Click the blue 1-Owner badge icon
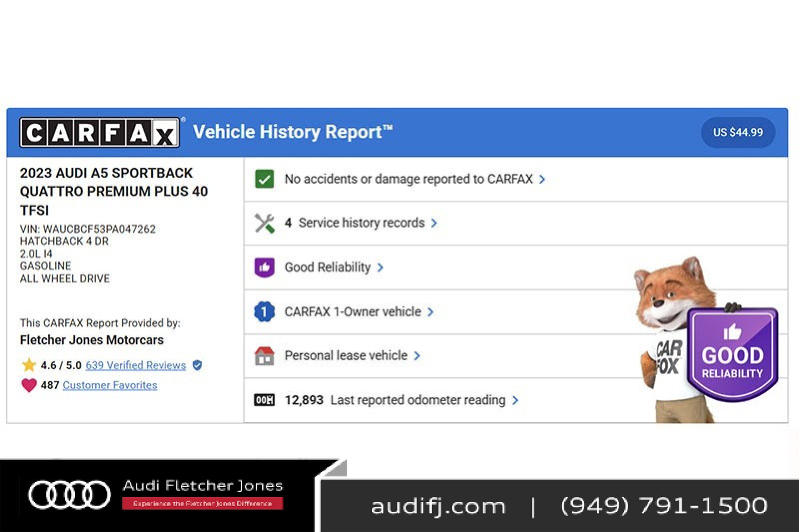 click(x=264, y=312)
